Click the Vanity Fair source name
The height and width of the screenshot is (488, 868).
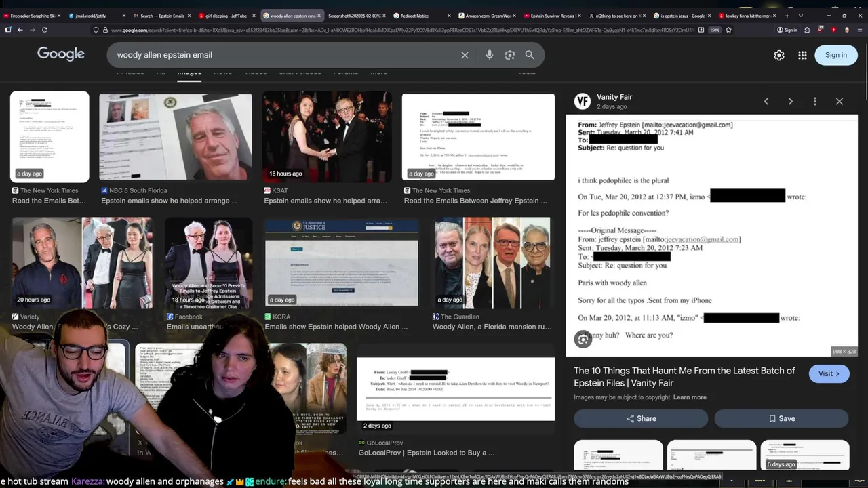click(614, 97)
